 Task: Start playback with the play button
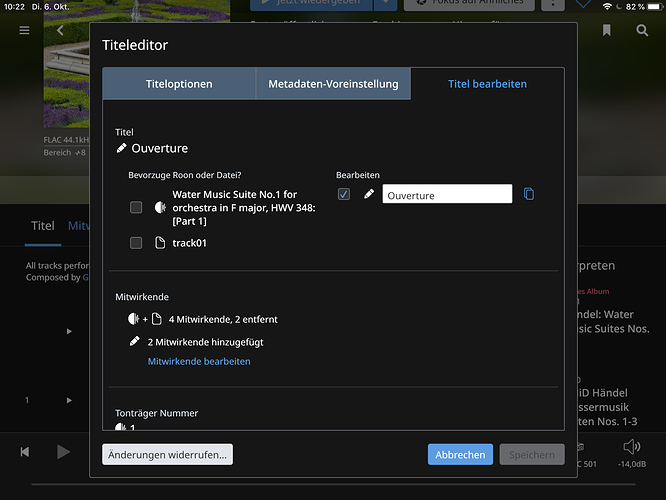63,452
